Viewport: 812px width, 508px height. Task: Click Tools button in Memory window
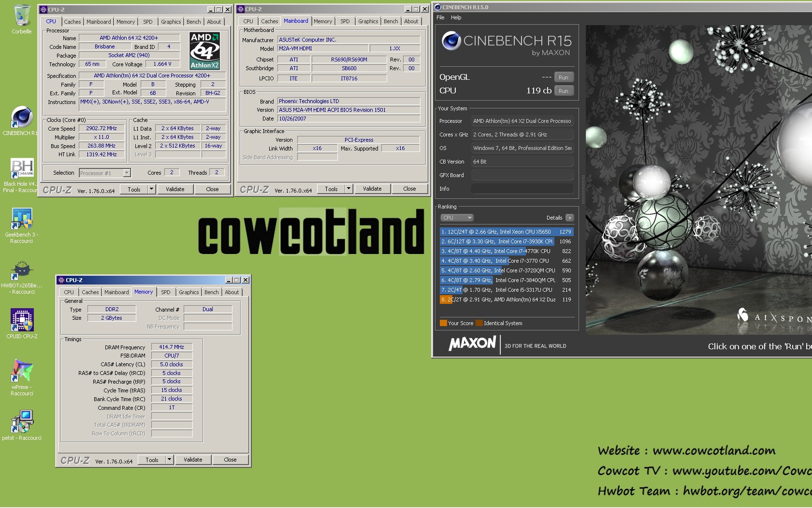(152, 460)
